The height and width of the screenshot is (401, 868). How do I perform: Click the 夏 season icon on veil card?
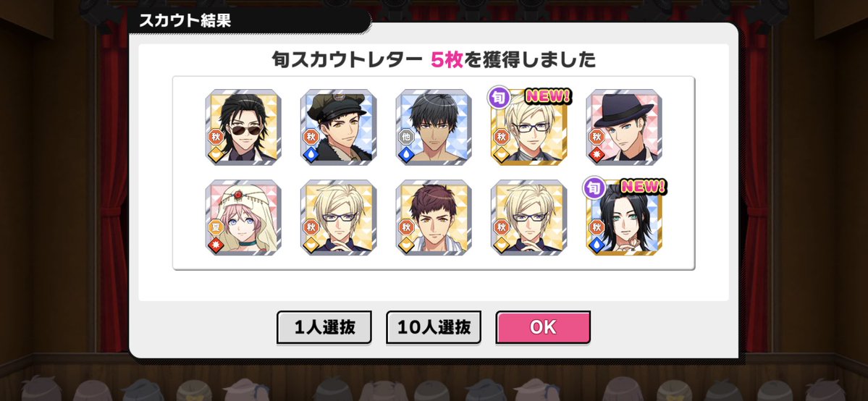(216, 227)
